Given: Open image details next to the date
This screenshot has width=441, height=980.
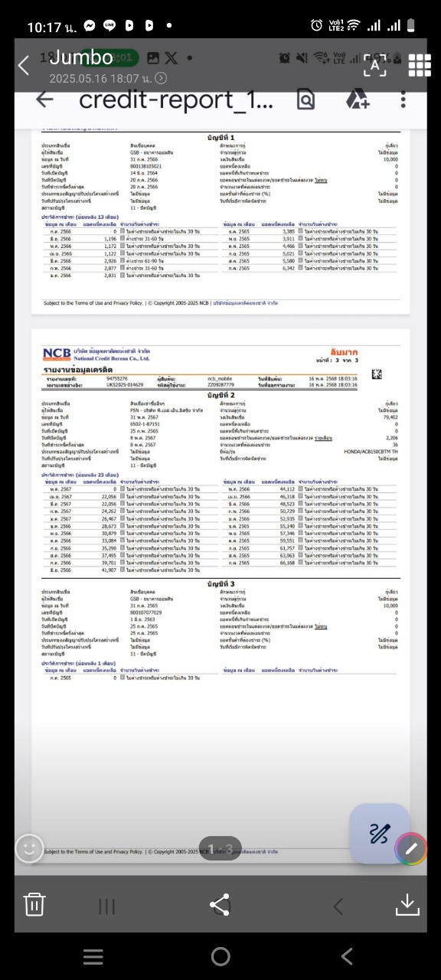Looking at the screenshot, I should click(161, 78).
